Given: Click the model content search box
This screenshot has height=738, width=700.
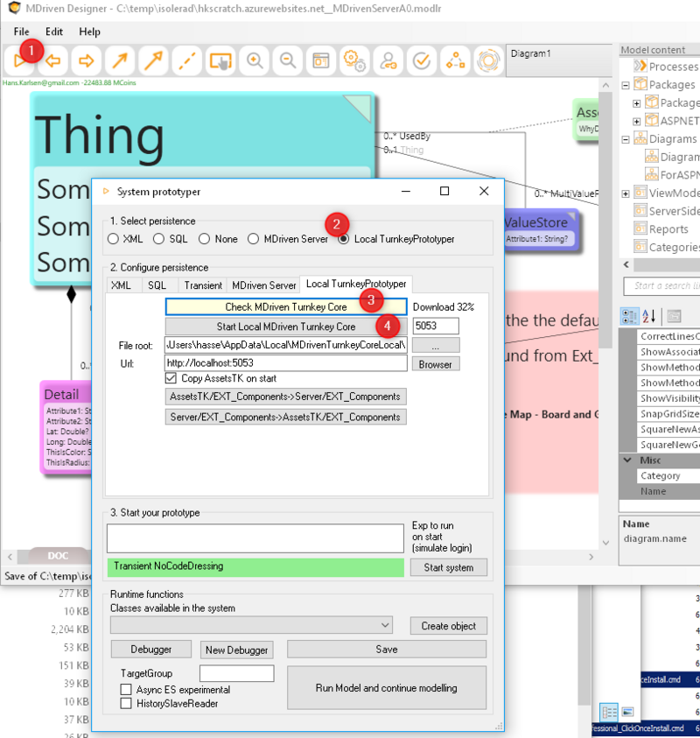Looking at the screenshot, I should [x=661, y=285].
